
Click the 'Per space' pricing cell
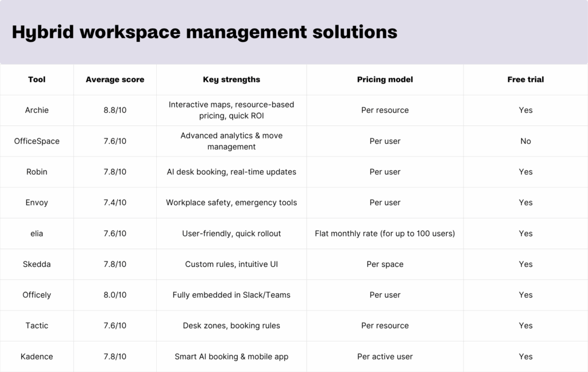pyautogui.click(x=385, y=264)
